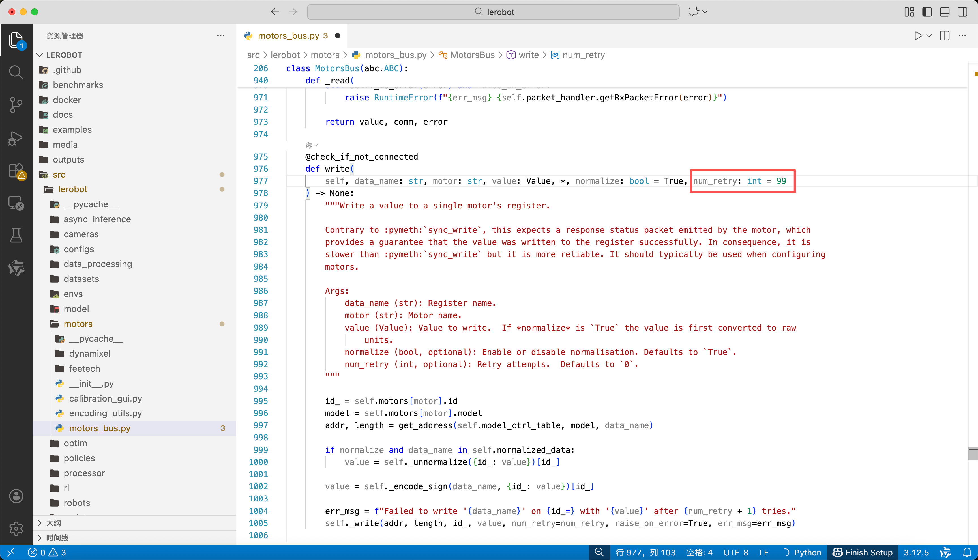The width and height of the screenshot is (978, 560).
Task: Open Testing beaker view
Action: coord(16,235)
